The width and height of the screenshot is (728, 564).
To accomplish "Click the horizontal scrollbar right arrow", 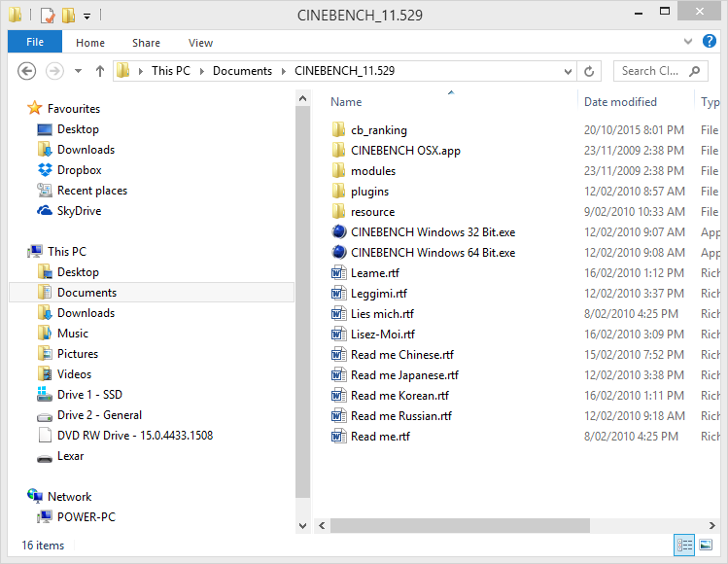I will (x=712, y=525).
